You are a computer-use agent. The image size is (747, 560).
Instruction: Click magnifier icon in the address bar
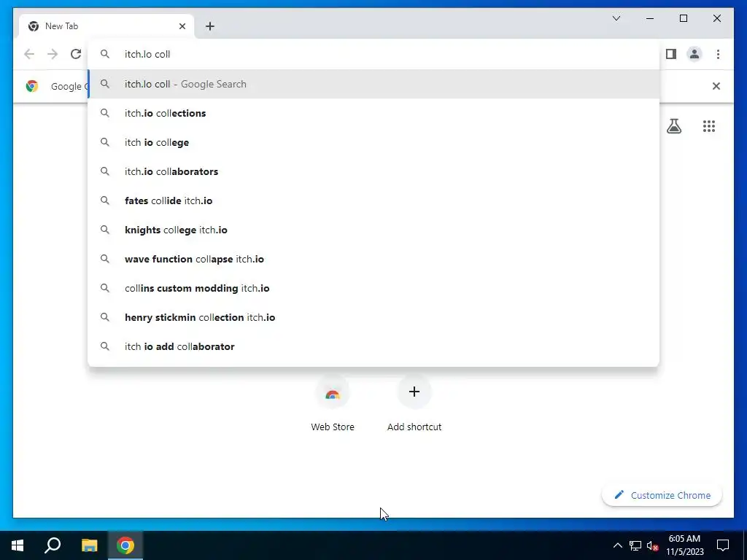pos(105,54)
